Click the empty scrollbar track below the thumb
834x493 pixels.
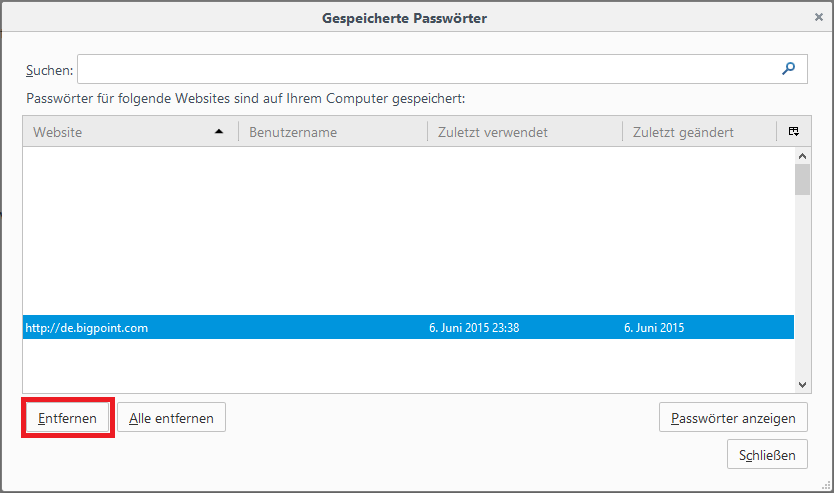(x=802, y=290)
